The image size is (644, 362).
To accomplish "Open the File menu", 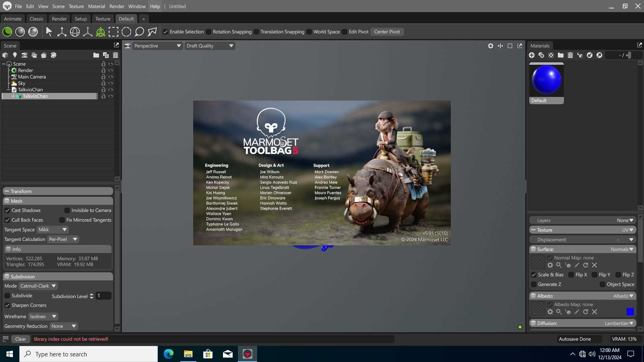I will 19,6.
